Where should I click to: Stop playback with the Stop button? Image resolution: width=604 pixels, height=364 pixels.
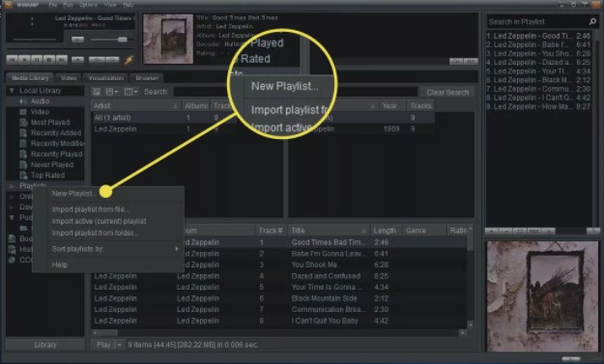[x=49, y=60]
